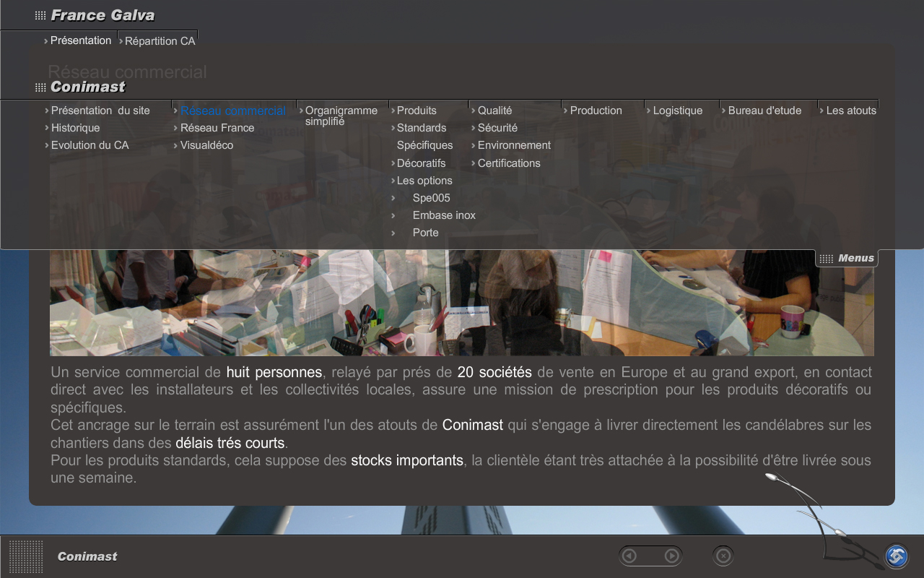Screen dimensions: 924x578
Task: Click the dotted grid icon beside Conimast heading
Action: click(40, 87)
